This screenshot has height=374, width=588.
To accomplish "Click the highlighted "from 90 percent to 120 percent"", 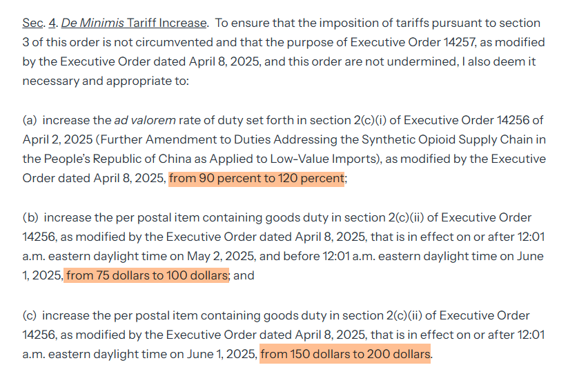I will [x=256, y=178].
